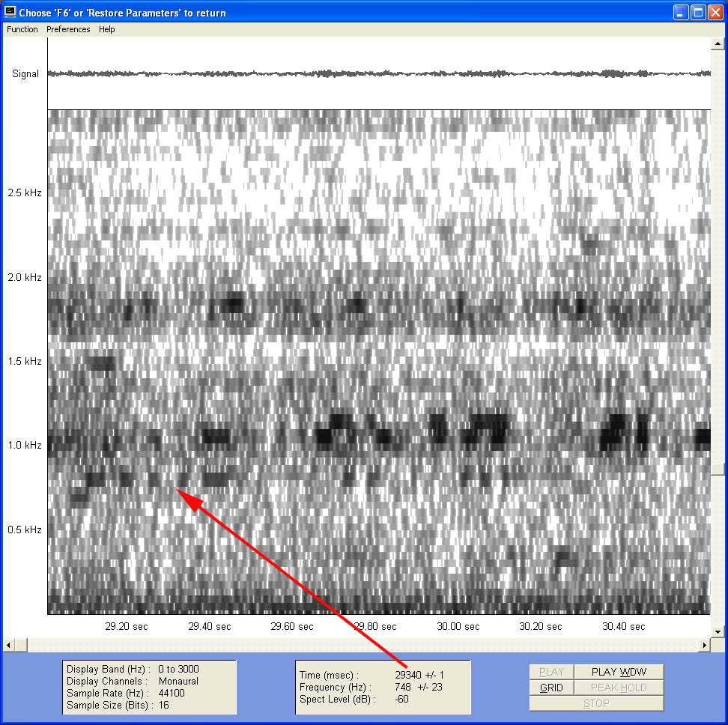Viewport: 728px width, 725px height.
Task: Click the 30.20 sec time axis label
Action: click(x=541, y=626)
